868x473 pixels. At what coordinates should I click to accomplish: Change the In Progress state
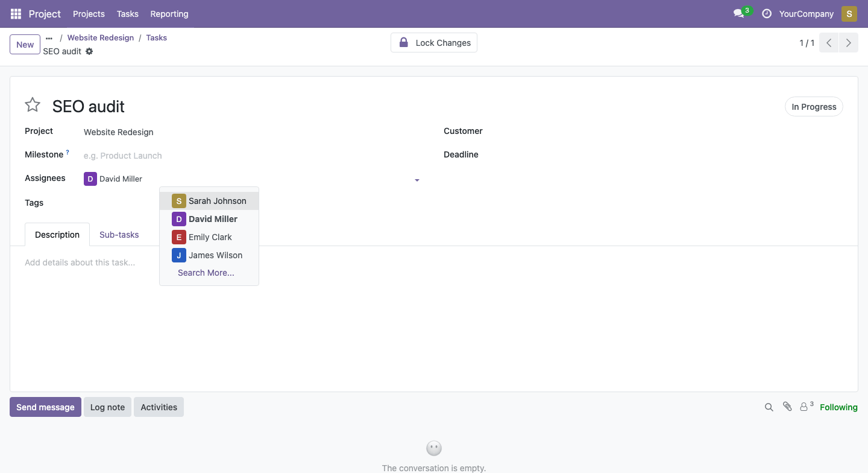coord(814,107)
